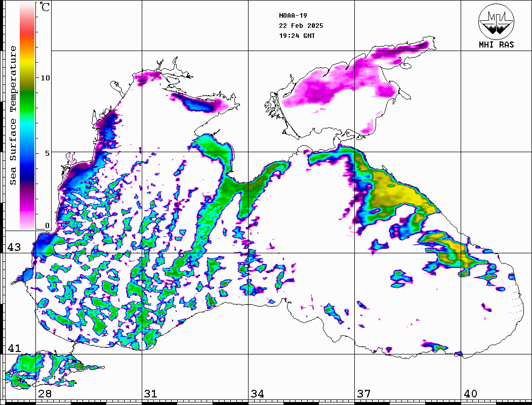The image size is (532, 405).
Task: Click the longitude label 34
Action: 257,394
